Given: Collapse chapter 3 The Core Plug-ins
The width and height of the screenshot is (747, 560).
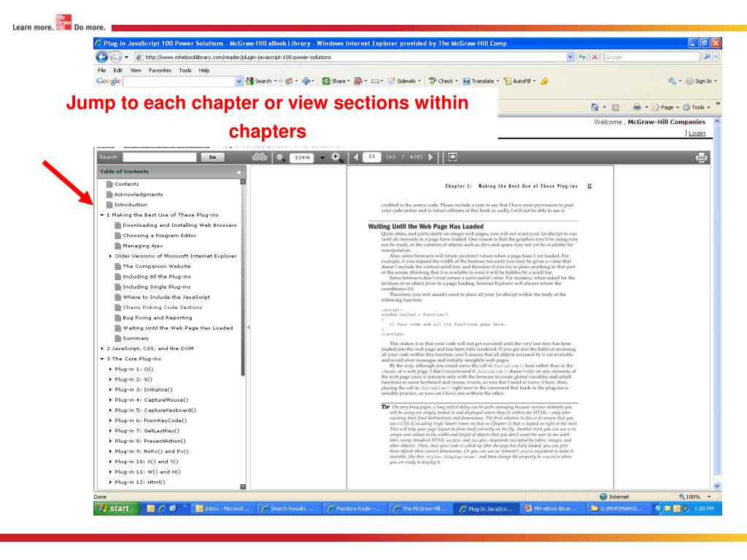Looking at the screenshot, I should (102, 359).
